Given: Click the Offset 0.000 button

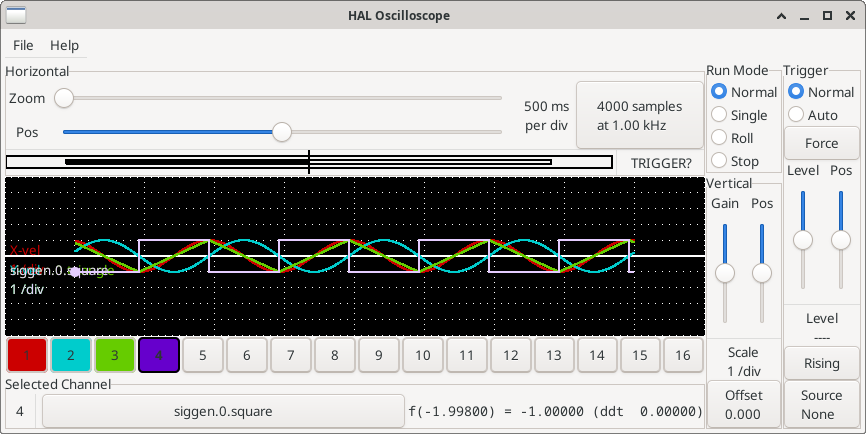Looking at the screenshot, I should pos(743,405).
